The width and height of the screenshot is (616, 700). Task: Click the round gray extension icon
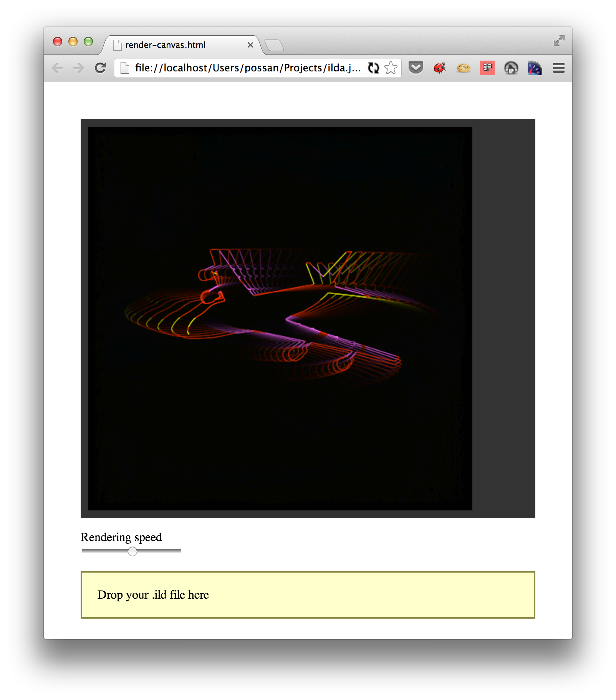(x=511, y=68)
